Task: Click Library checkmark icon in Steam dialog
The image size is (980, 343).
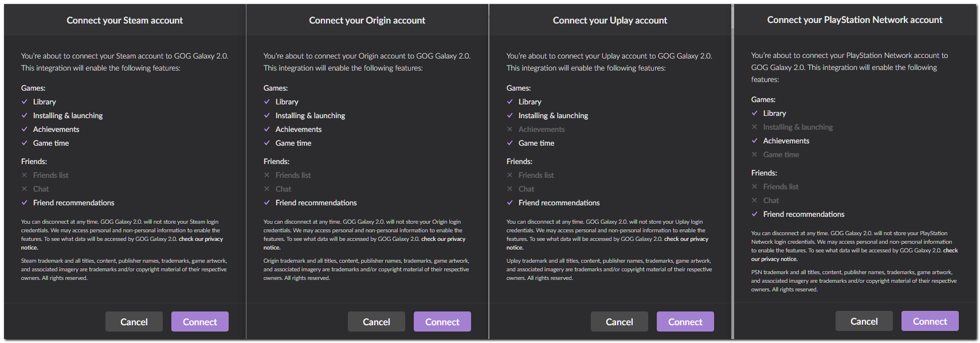Action: pyautogui.click(x=25, y=102)
